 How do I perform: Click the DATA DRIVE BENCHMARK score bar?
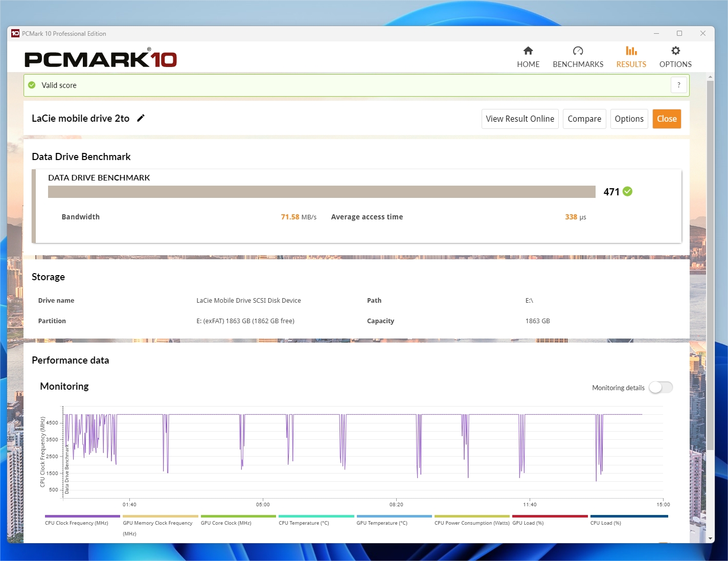[322, 192]
